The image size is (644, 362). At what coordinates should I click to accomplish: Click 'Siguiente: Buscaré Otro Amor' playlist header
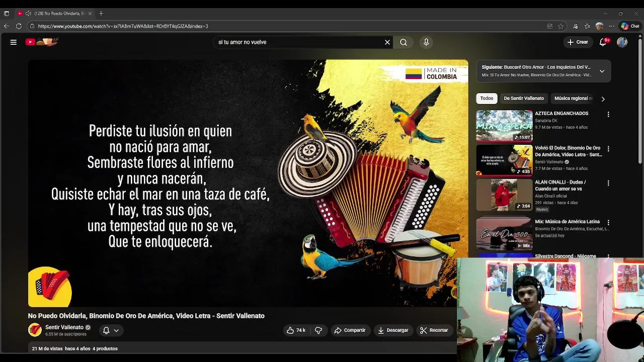[x=536, y=67]
